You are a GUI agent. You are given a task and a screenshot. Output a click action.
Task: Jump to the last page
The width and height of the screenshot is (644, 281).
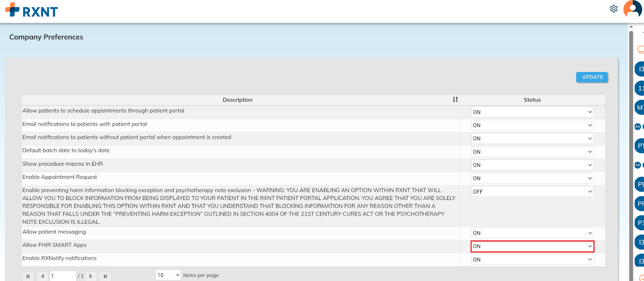point(105,276)
